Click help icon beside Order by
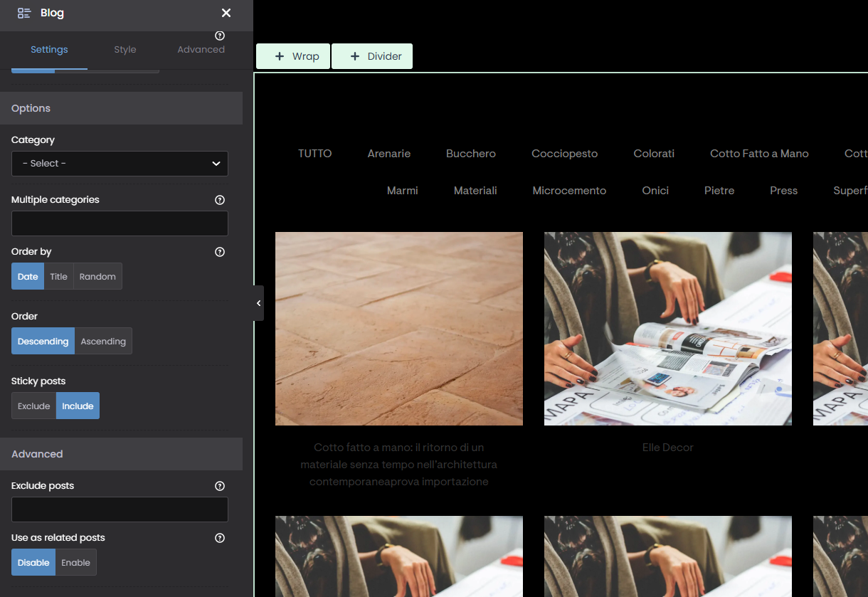The width and height of the screenshot is (868, 597). click(x=220, y=252)
